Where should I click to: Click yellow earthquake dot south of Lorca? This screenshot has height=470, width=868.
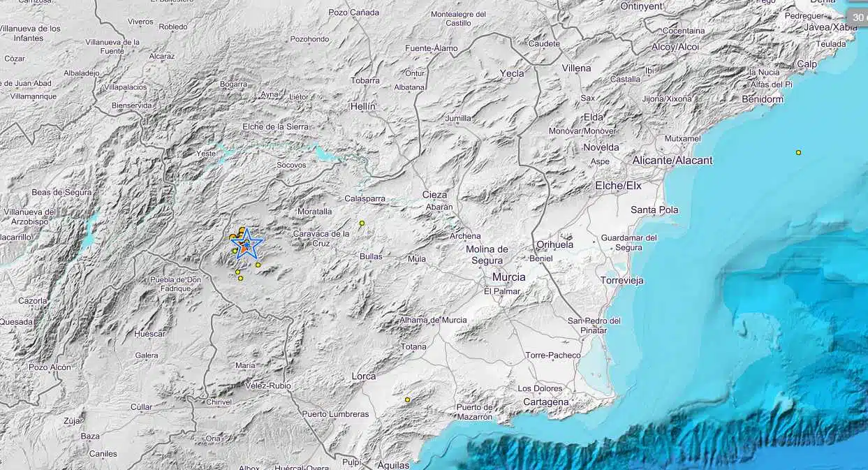pyautogui.click(x=408, y=399)
